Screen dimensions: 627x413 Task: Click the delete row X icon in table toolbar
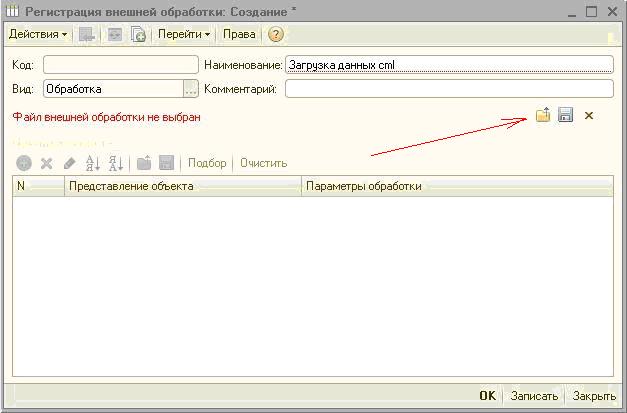tap(46, 163)
